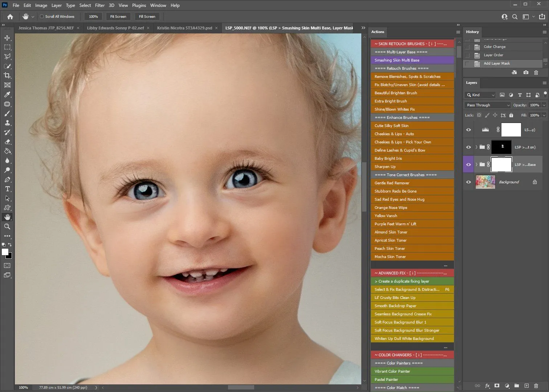549x392 pixels.
Task: Select the Crop tool
Action: pyautogui.click(x=7, y=75)
